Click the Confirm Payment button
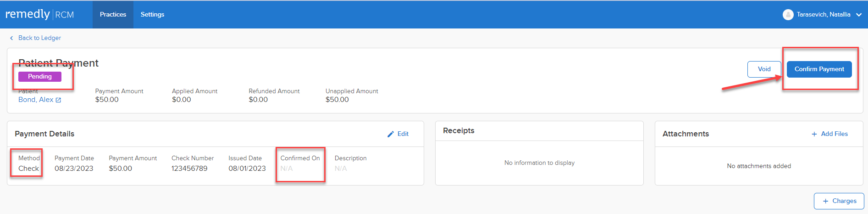This screenshot has height=214, width=868. 819,69
